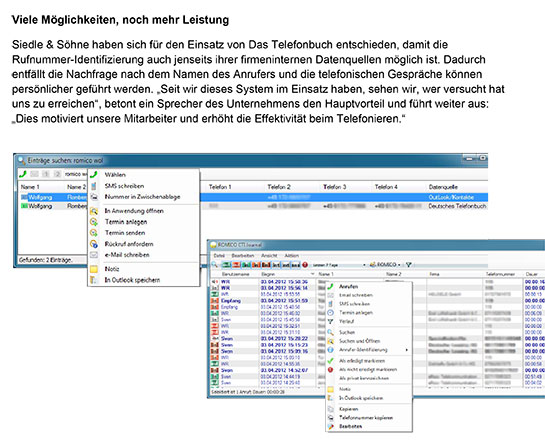Click the magnifier icon in journal toolbar

(x=214, y=265)
